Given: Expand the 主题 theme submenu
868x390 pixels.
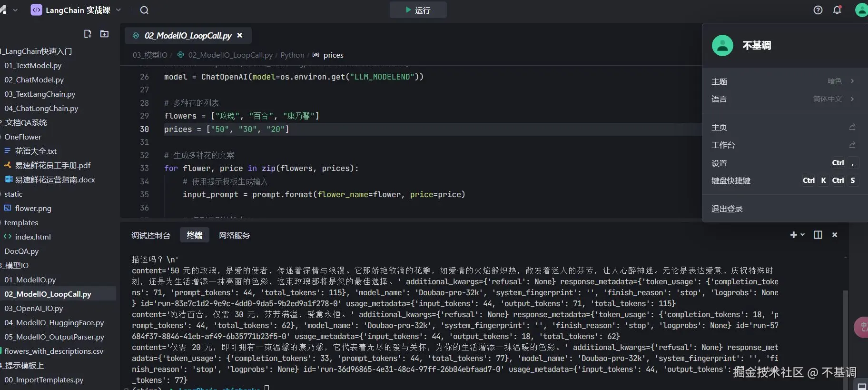Looking at the screenshot, I should coord(852,81).
